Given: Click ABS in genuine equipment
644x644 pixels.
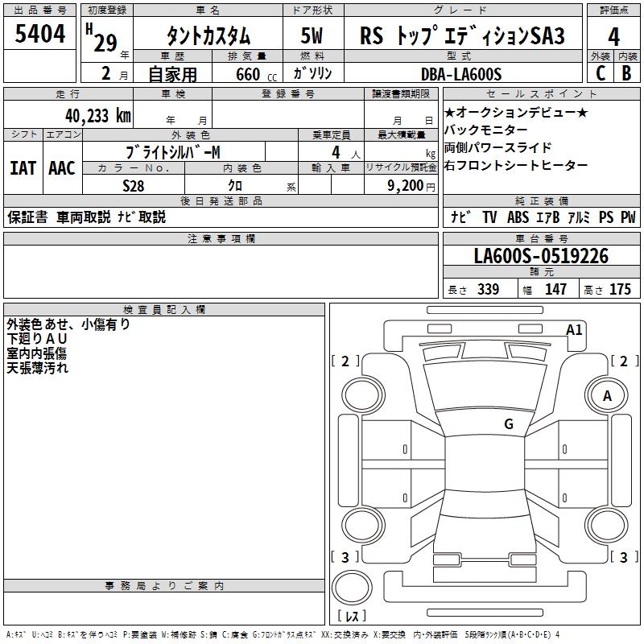Looking at the screenshot, I should pos(518,217).
